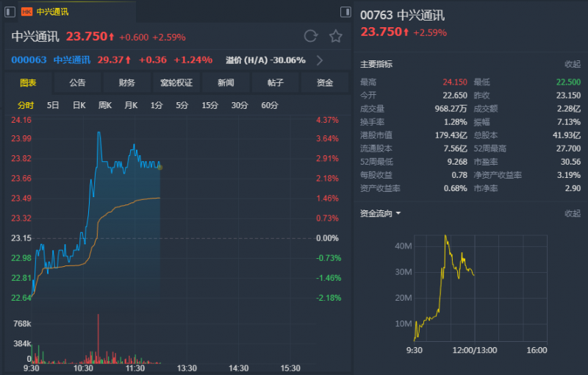Click the 流通股本 value 7.56亿
Screen dimensions: 588x375
pos(456,149)
